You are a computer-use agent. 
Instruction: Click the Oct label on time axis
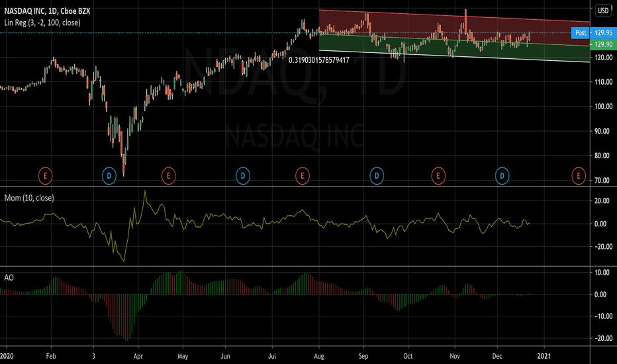(408, 356)
